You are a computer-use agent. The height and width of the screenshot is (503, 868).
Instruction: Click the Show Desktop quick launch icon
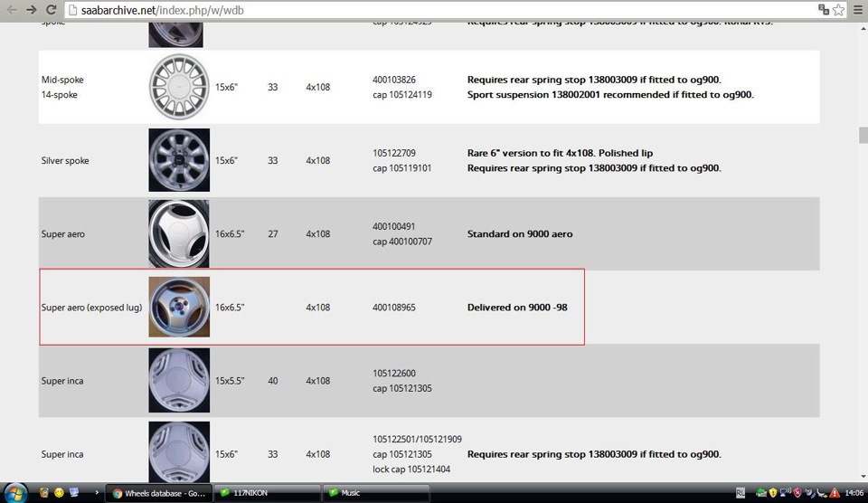point(74,492)
